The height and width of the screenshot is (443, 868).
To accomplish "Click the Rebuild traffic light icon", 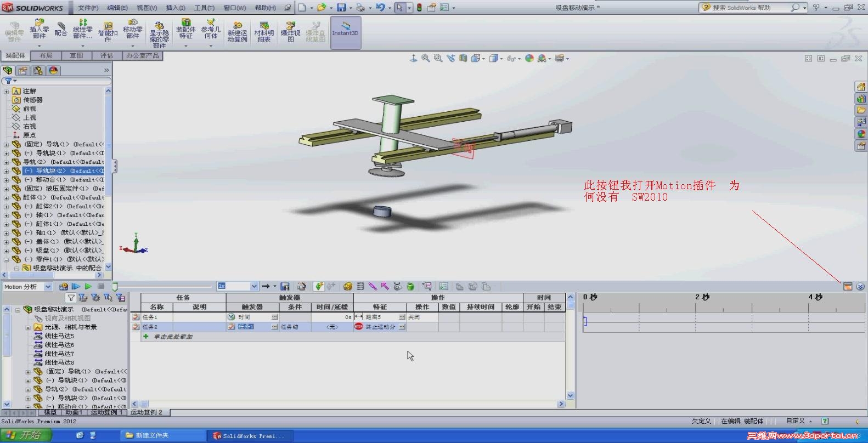I will tap(419, 8).
